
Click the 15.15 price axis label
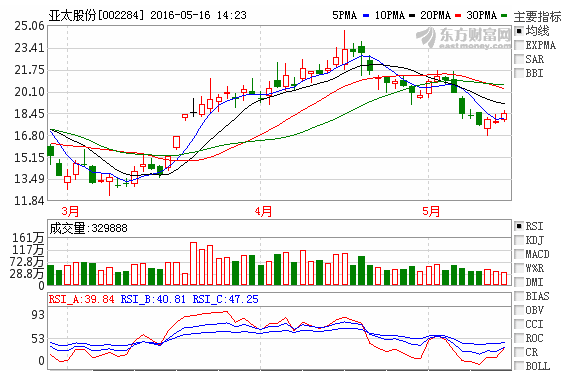pos(29,158)
